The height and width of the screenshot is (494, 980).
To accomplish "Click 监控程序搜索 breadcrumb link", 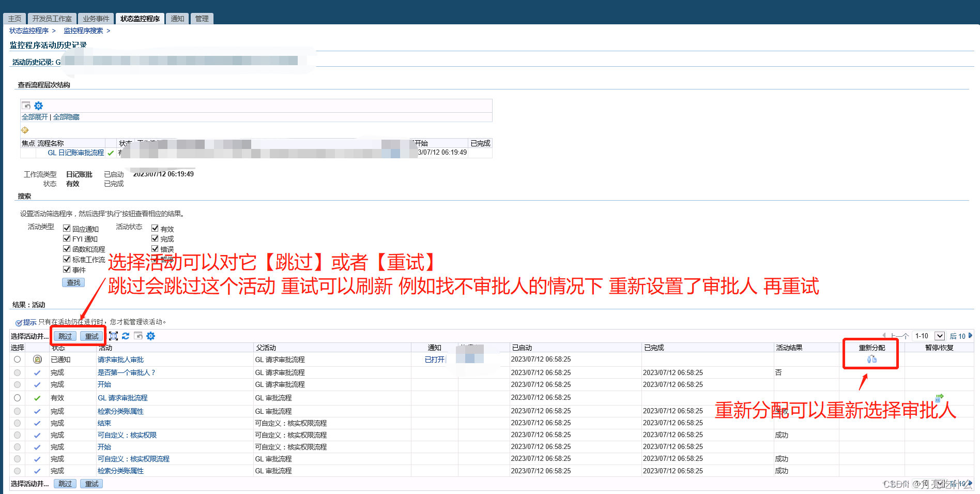I will tap(83, 31).
